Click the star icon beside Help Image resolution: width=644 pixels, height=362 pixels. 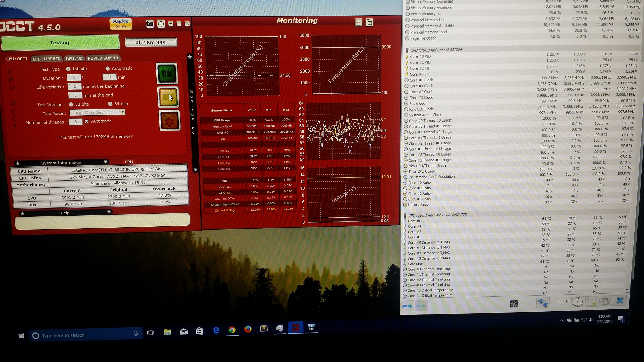point(22,214)
